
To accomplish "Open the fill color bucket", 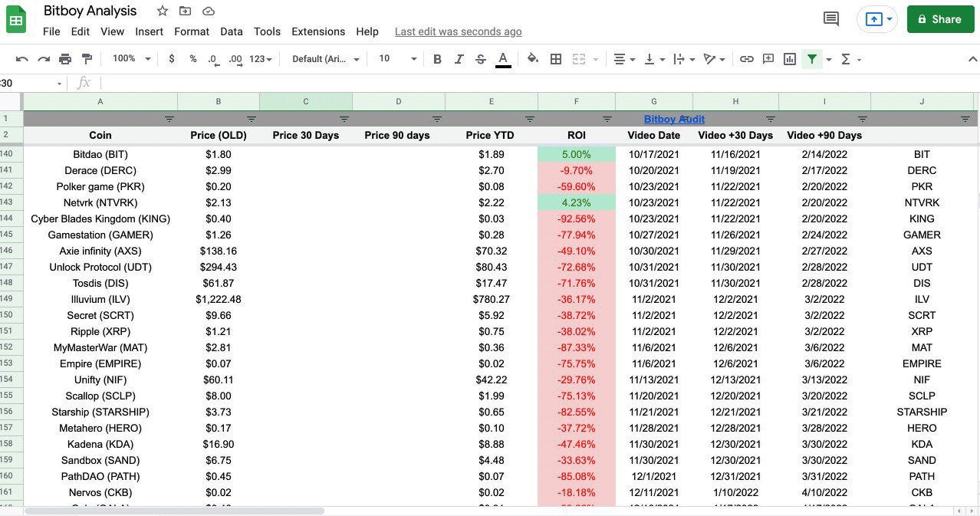I will coord(533,59).
